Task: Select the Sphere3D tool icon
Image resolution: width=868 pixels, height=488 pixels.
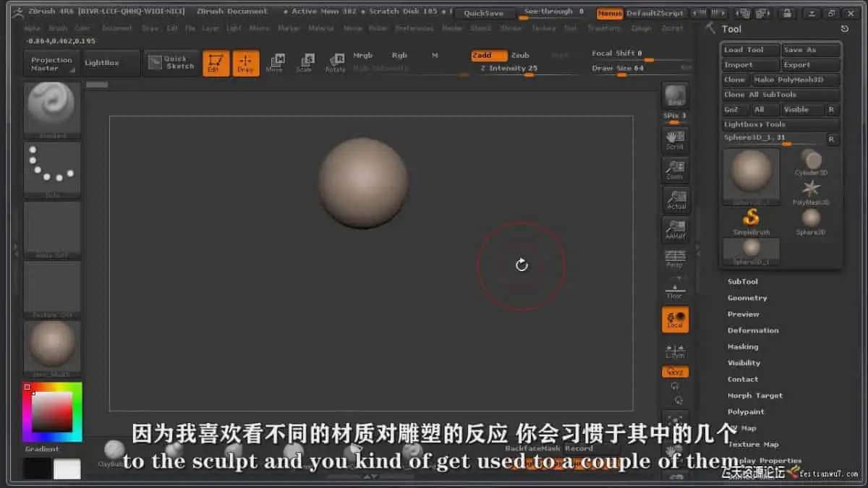Action: [811, 221]
